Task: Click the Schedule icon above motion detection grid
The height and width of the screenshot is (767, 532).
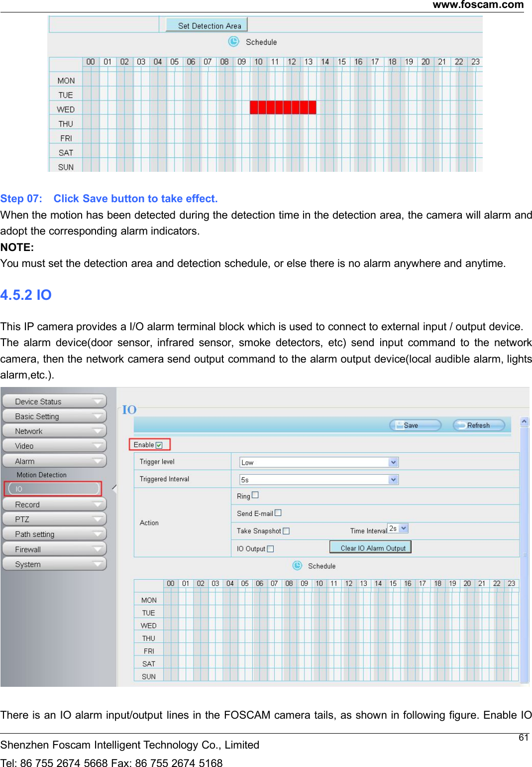Action: 234,41
